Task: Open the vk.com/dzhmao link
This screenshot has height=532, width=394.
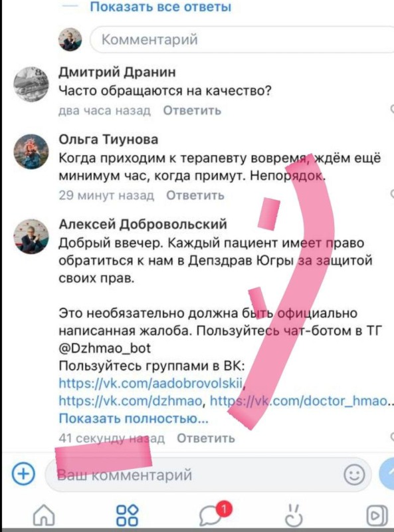Action: (130, 401)
